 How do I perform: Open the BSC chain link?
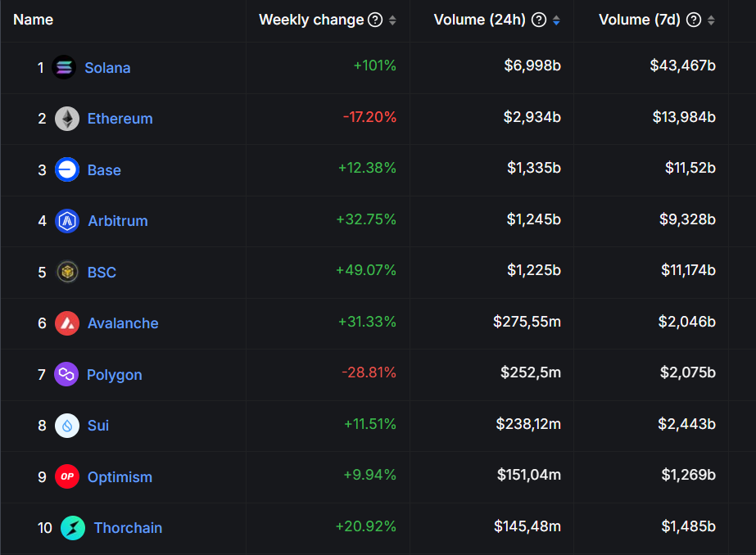[102, 273]
